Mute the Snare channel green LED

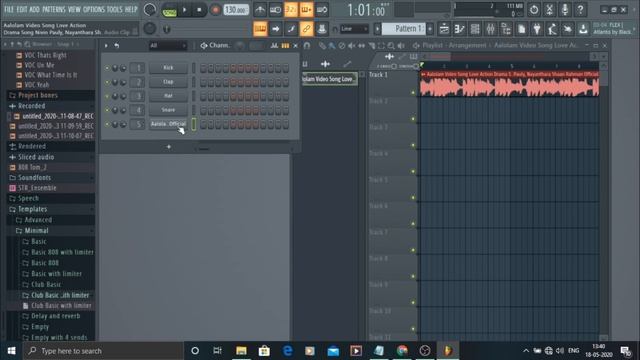107,110
